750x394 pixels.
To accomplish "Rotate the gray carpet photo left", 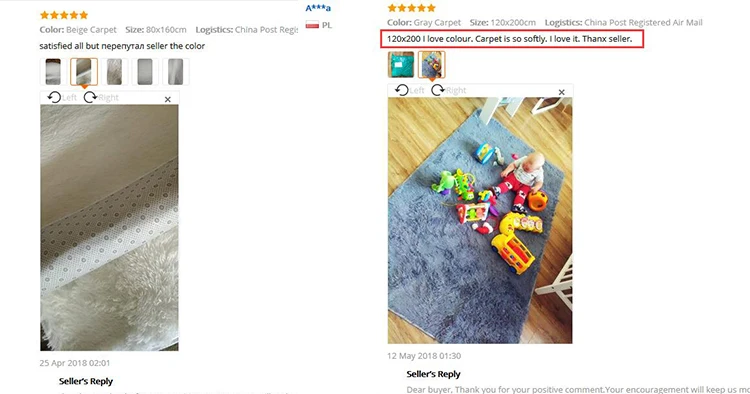I will pyautogui.click(x=409, y=90).
